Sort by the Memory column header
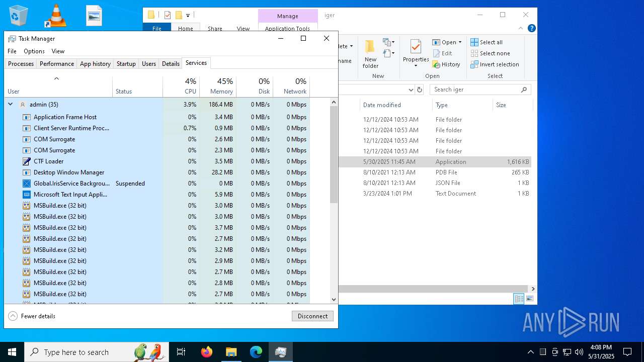Screen dimensions: 644x362 [218, 86]
